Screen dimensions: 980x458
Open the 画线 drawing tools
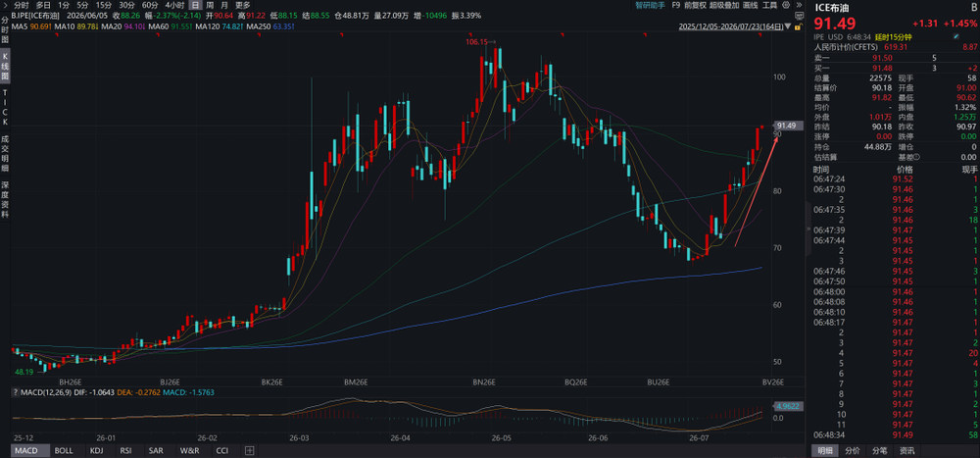(x=750, y=5)
